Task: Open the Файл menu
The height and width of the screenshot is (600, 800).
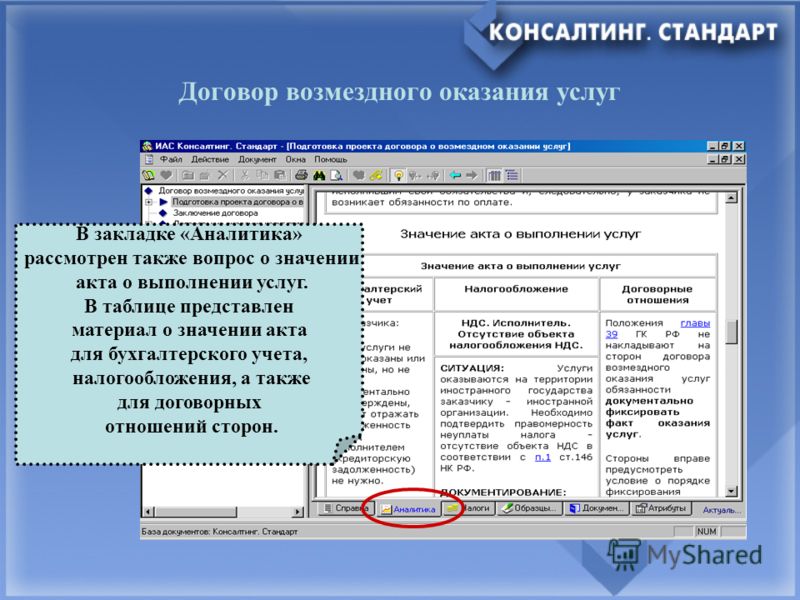Action: pos(171,160)
